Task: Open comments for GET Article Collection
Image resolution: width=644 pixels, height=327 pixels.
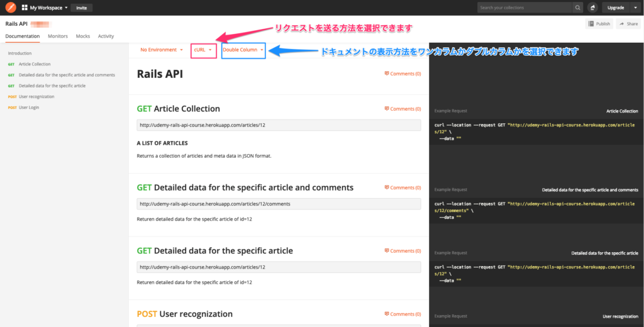Action: (x=402, y=109)
